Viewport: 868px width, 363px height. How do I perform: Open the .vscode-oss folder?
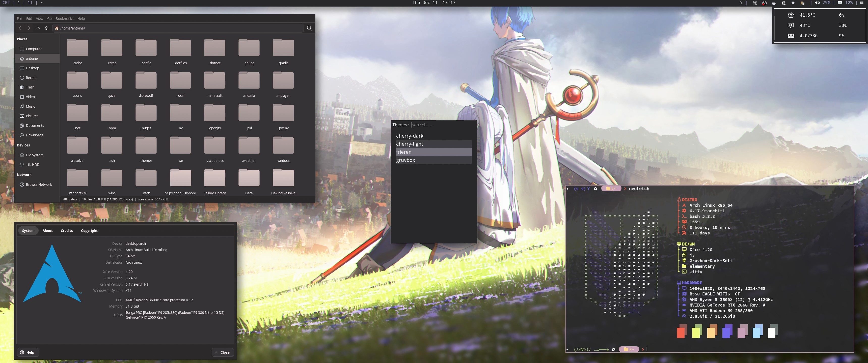pos(215,149)
